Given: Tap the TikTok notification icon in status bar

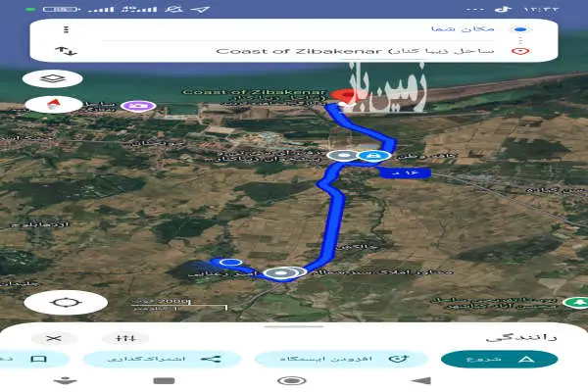Looking at the screenshot, I should [503, 10].
